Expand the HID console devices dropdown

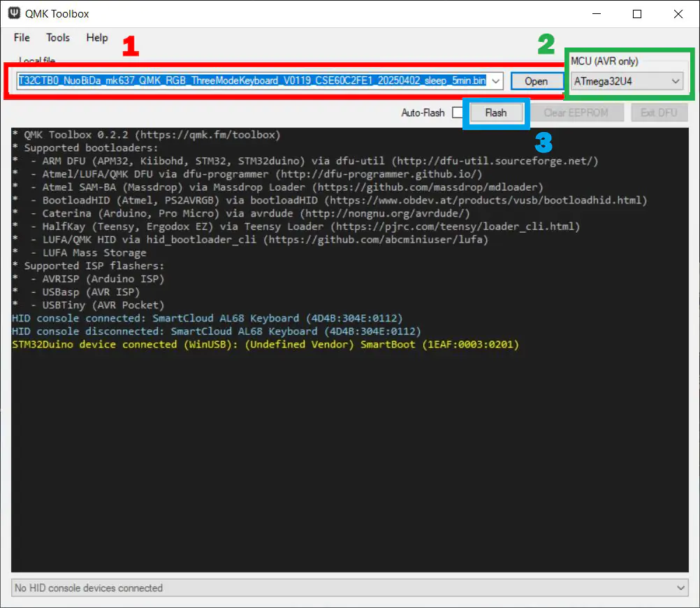point(681,588)
